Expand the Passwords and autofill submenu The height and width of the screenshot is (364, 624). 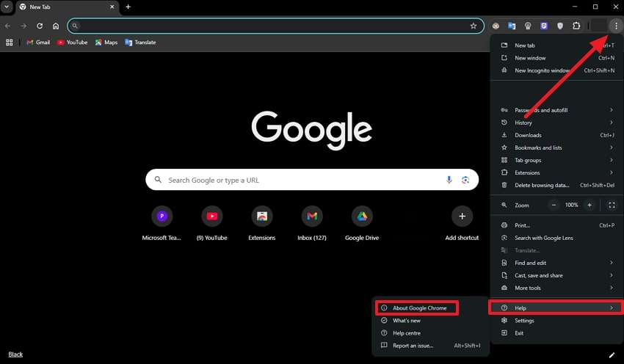pos(556,110)
